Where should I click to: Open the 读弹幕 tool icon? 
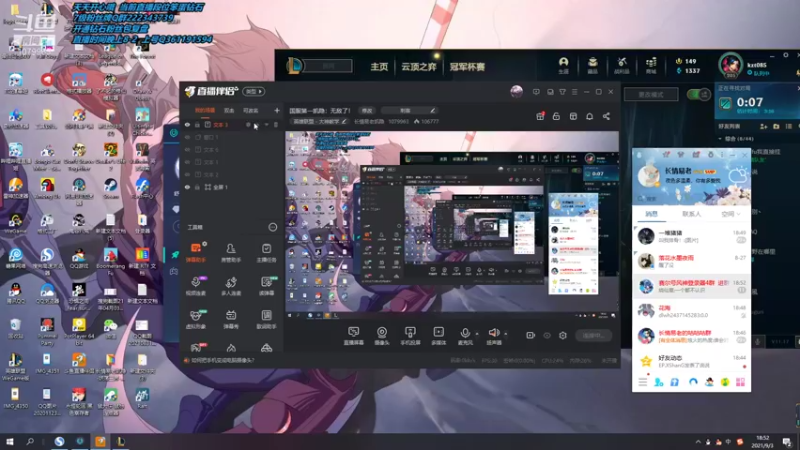point(266,286)
